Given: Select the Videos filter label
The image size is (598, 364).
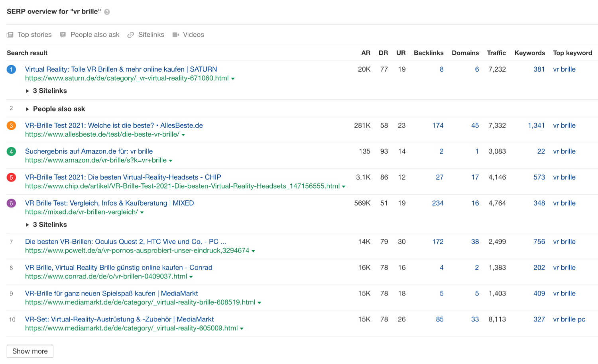Looking at the screenshot, I should tap(193, 35).
